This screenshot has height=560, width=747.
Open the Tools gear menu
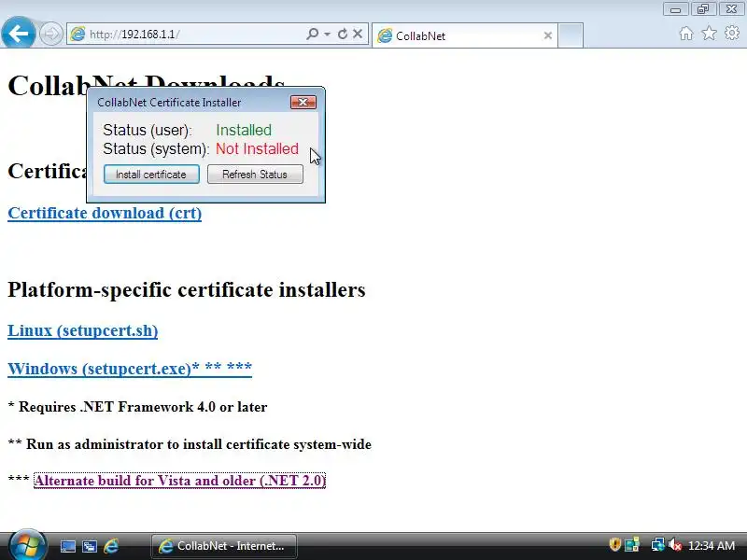[x=732, y=34]
